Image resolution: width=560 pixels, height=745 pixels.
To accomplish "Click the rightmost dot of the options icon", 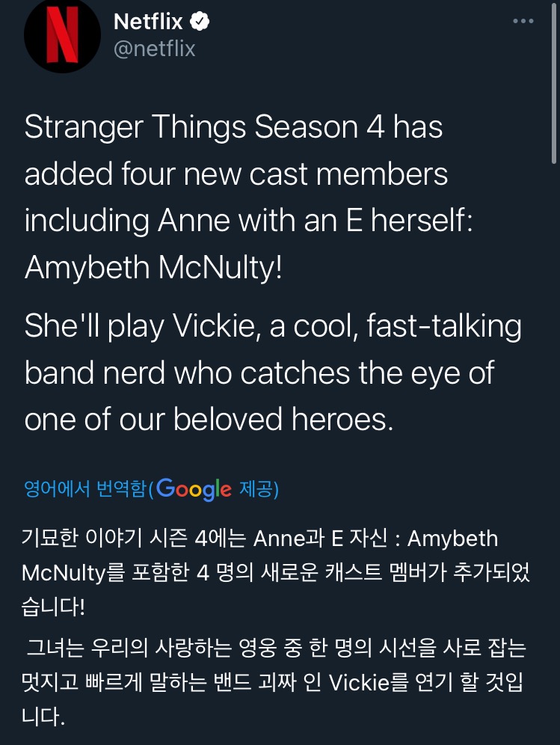I will [531, 21].
